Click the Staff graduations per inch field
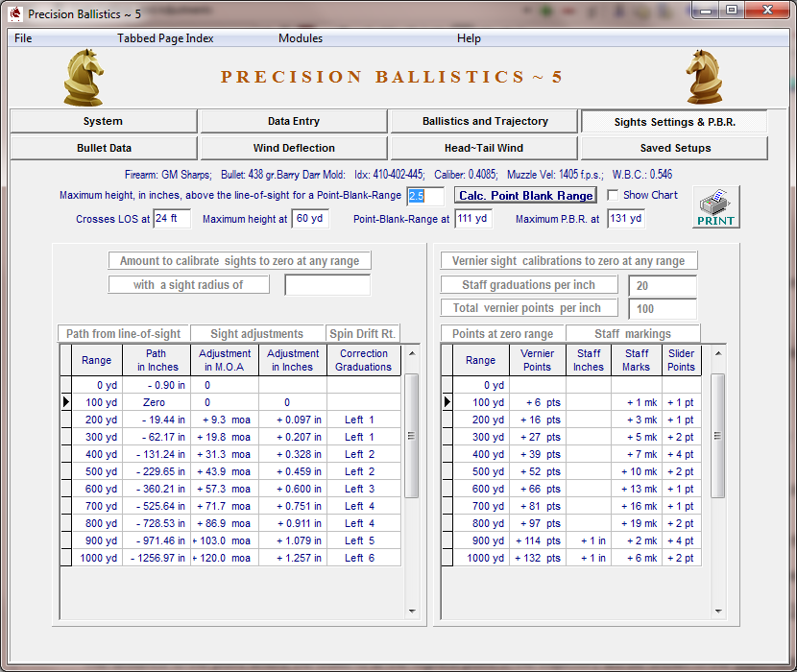Viewport: 797px width, 672px height. click(x=663, y=286)
